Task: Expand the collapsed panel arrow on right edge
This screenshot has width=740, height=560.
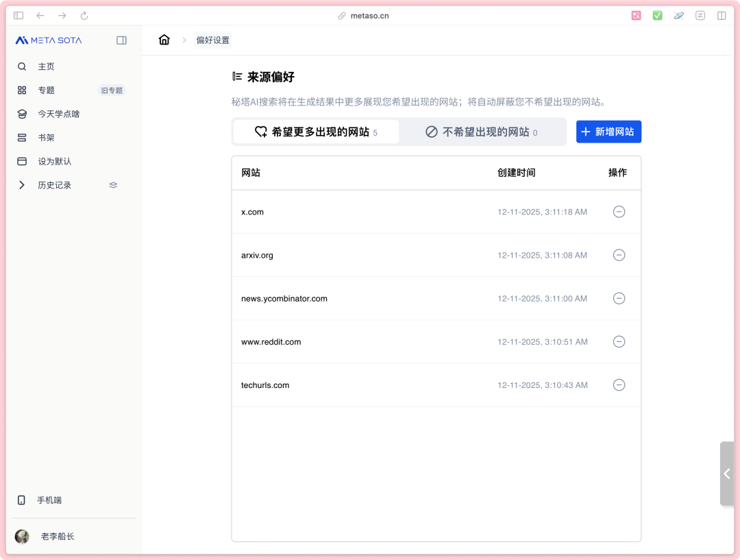Action: pyautogui.click(x=727, y=473)
